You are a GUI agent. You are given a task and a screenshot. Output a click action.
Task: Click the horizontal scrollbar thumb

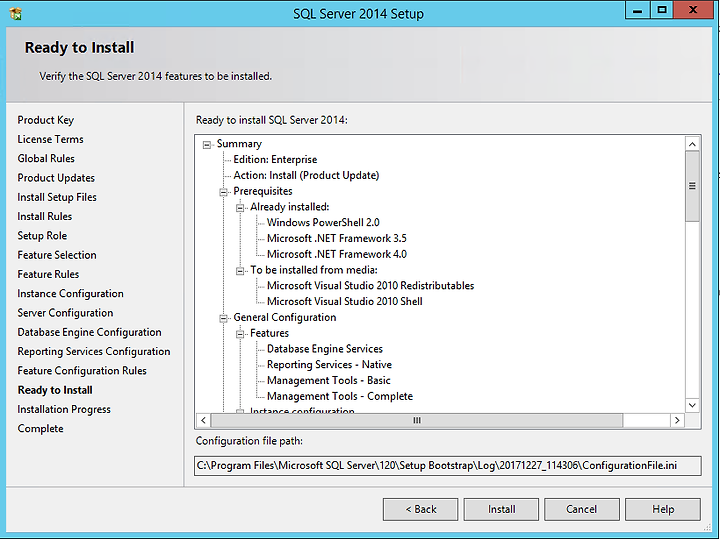pos(416,420)
